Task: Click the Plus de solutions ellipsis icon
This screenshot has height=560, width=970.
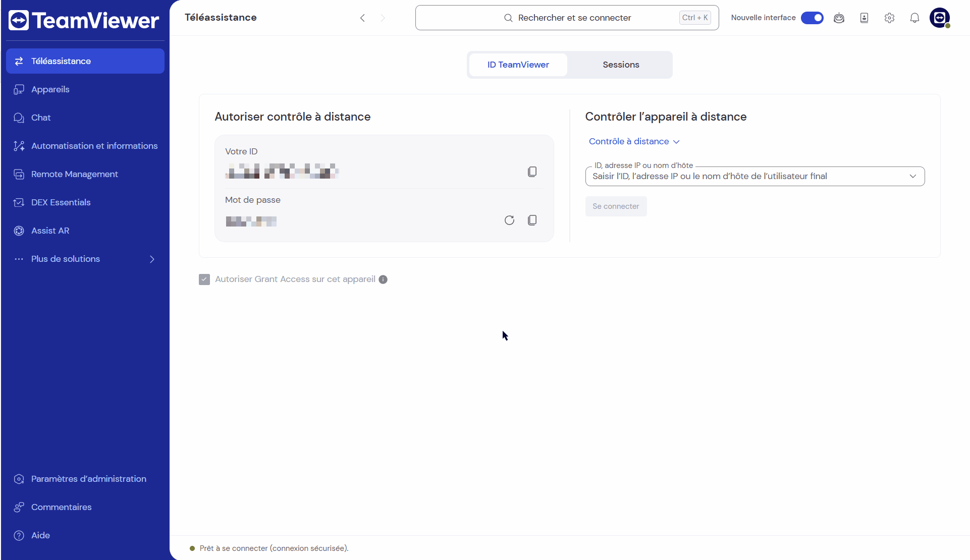Action: pos(19,259)
